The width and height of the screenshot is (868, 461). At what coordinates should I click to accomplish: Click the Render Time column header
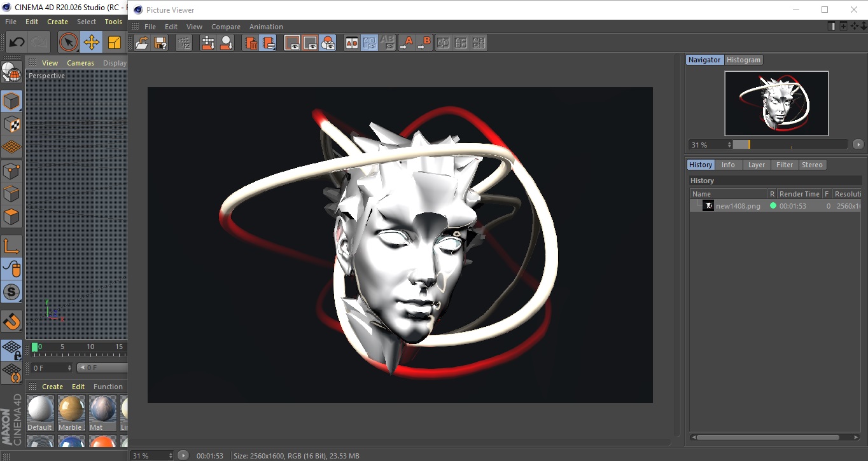pyautogui.click(x=799, y=194)
